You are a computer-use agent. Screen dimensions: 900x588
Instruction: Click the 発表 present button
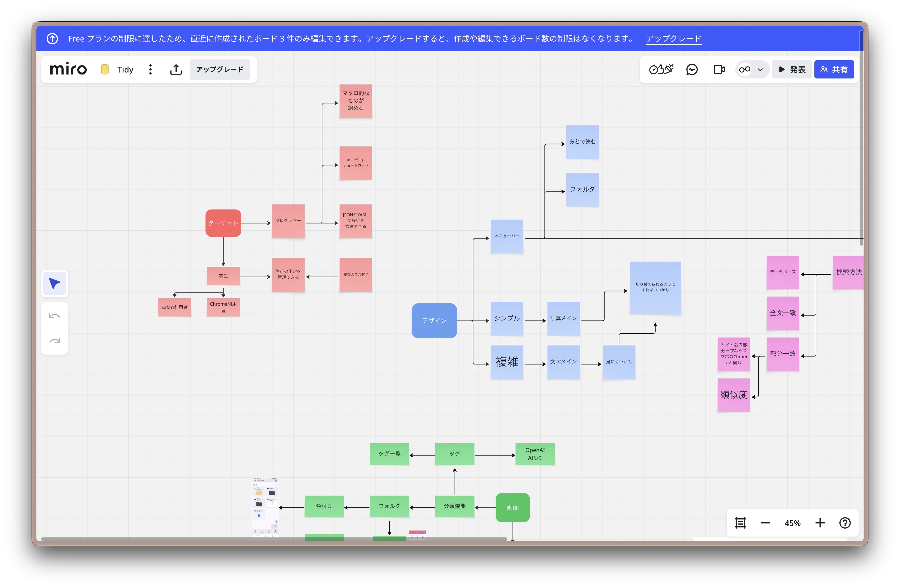coord(792,70)
